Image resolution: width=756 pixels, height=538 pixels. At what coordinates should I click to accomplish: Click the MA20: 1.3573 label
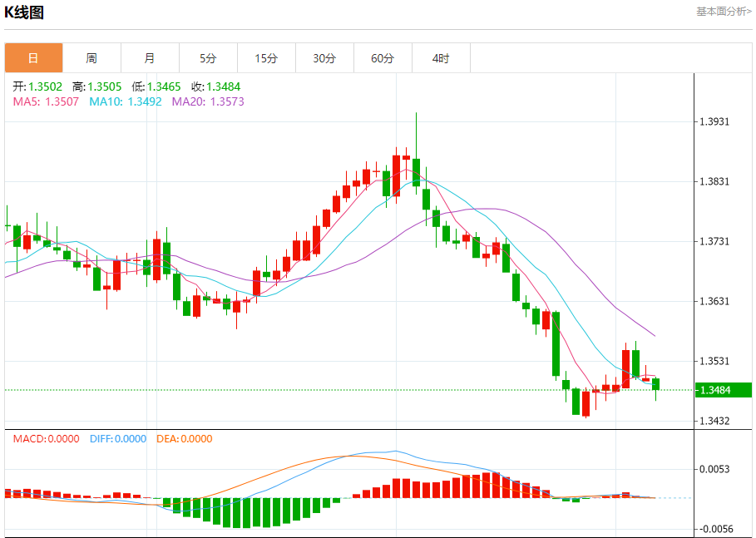point(208,101)
